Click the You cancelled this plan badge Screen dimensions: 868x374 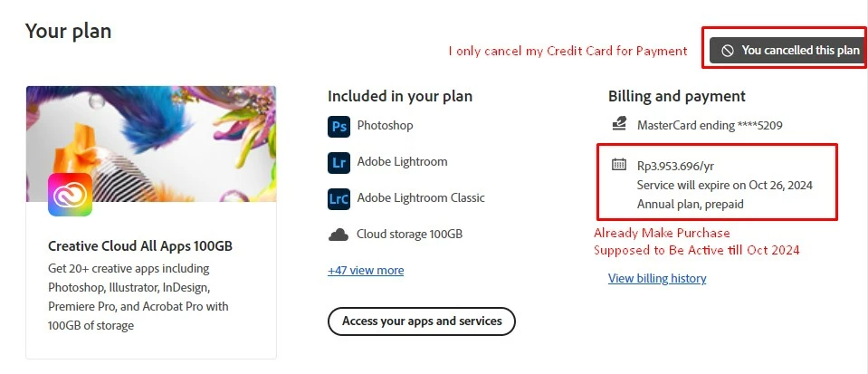785,51
